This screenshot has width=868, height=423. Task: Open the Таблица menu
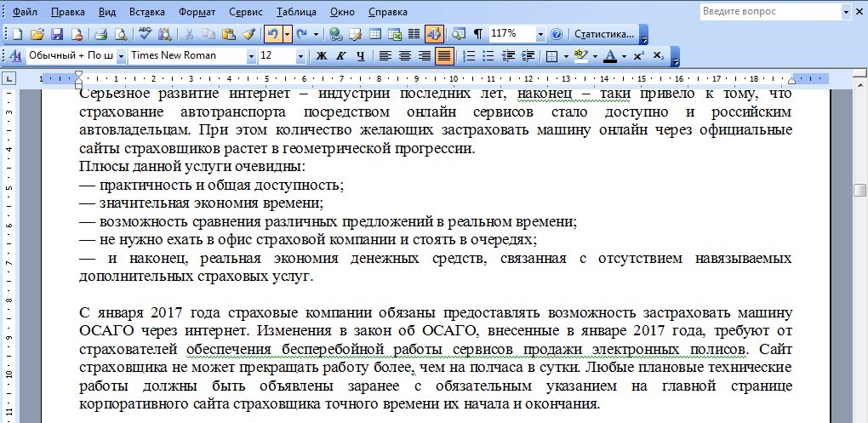coord(296,12)
